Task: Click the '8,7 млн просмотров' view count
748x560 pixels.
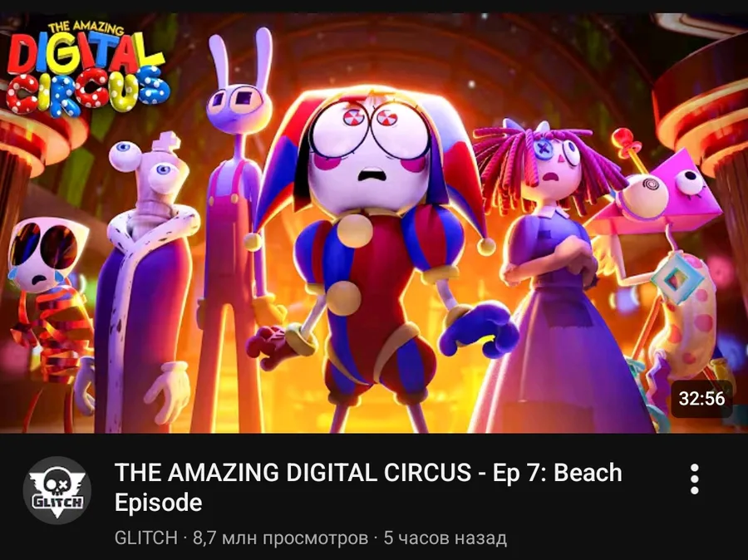Action: [281, 538]
